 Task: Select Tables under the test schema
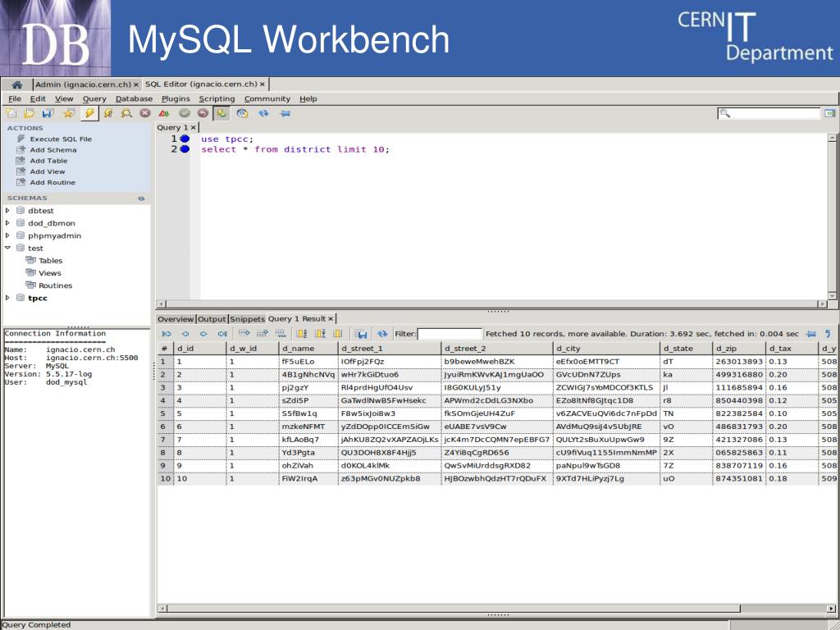(50, 260)
